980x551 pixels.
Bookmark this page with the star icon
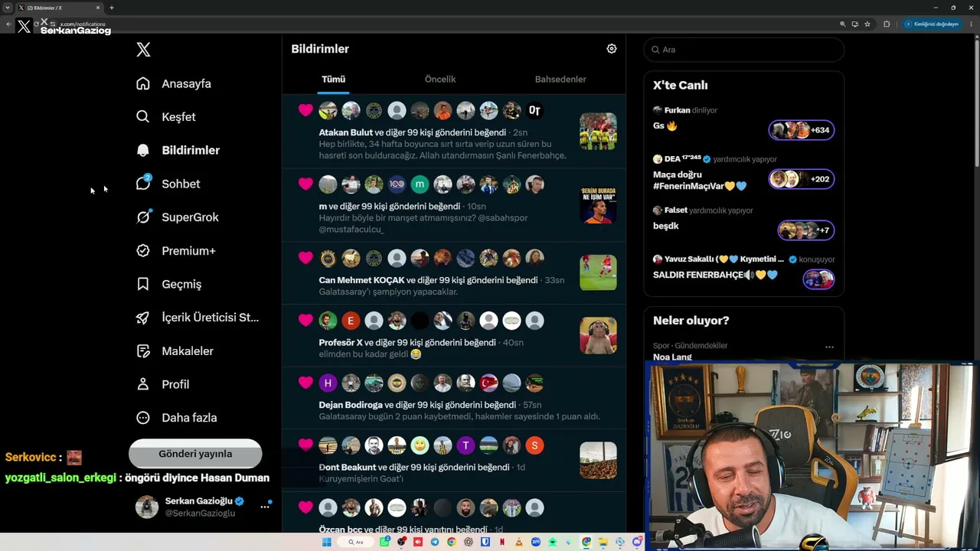coord(867,24)
